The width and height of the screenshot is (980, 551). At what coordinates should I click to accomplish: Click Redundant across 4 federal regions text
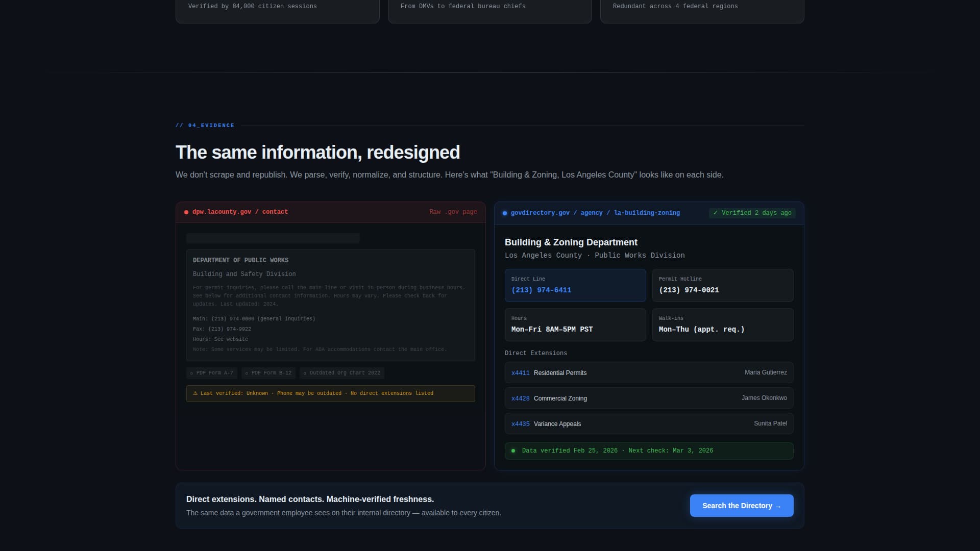[675, 6]
